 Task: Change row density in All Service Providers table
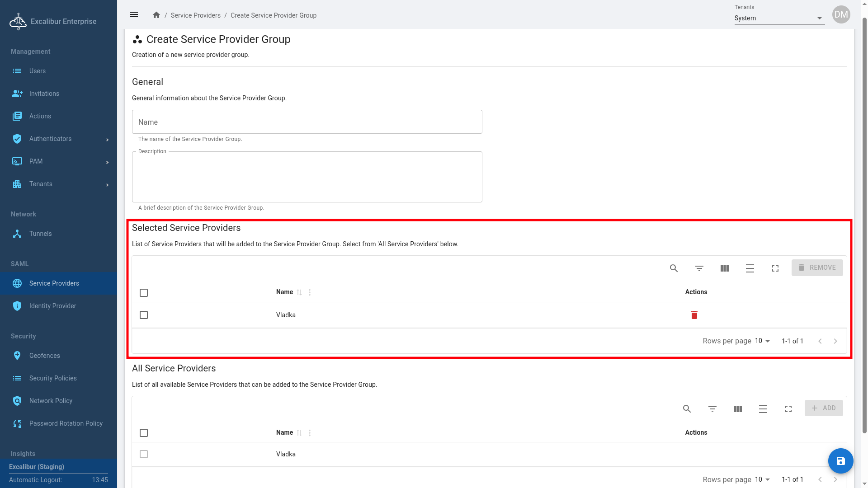click(x=763, y=409)
